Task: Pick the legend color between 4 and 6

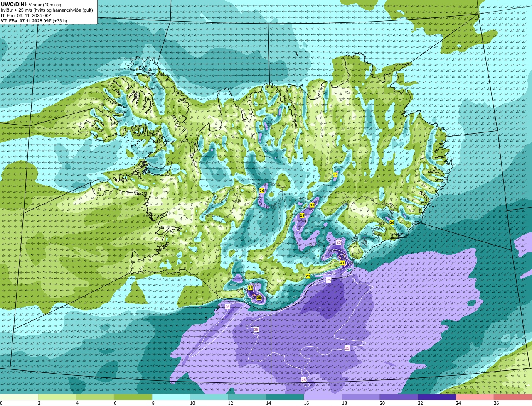Action: (x=95, y=397)
